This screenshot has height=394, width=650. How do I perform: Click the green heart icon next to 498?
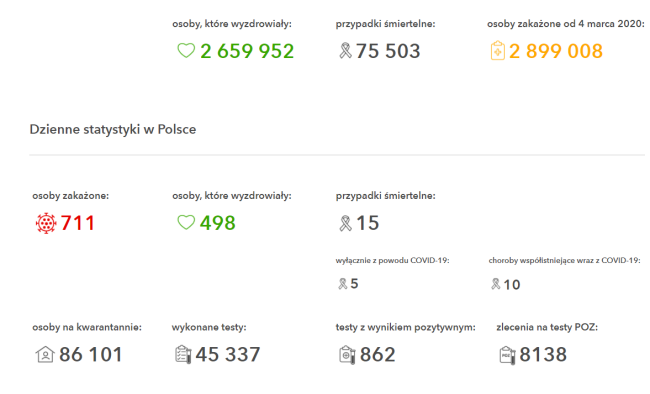(x=186, y=222)
